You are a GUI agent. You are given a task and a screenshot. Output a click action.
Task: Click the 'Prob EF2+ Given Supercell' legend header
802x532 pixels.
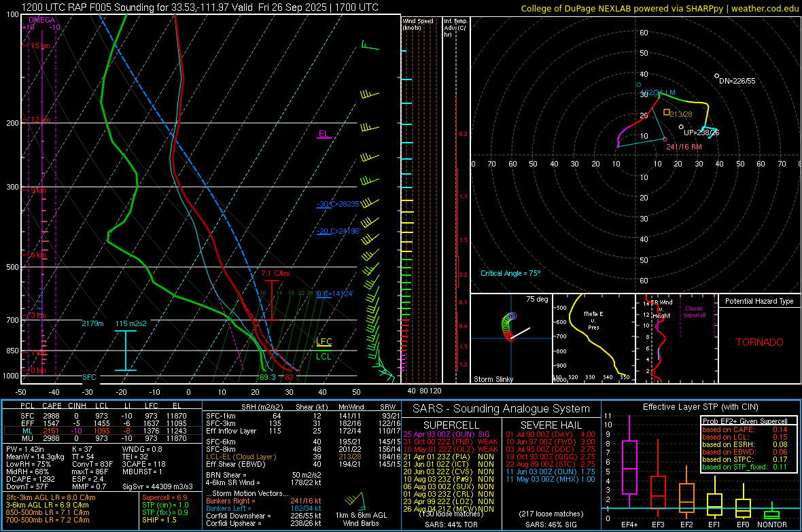[745, 421]
